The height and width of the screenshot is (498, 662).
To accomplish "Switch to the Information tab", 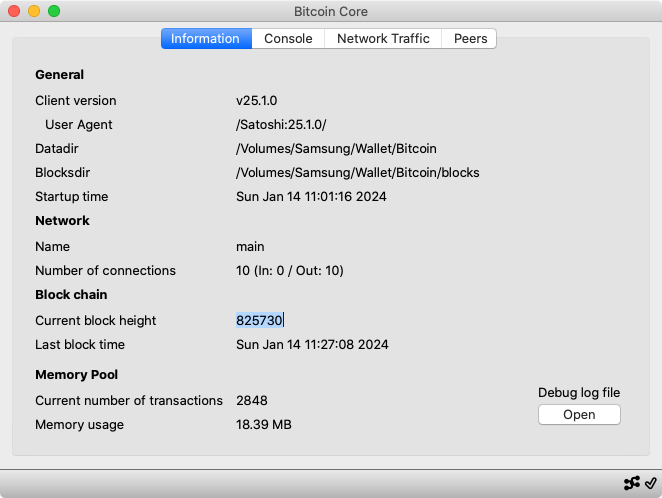I will 206,38.
